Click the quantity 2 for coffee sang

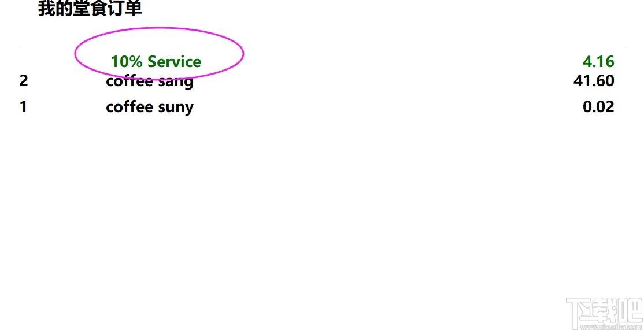coord(23,81)
